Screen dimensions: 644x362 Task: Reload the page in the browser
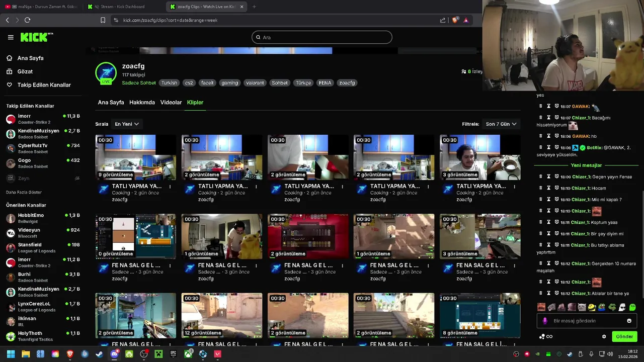click(x=27, y=20)
